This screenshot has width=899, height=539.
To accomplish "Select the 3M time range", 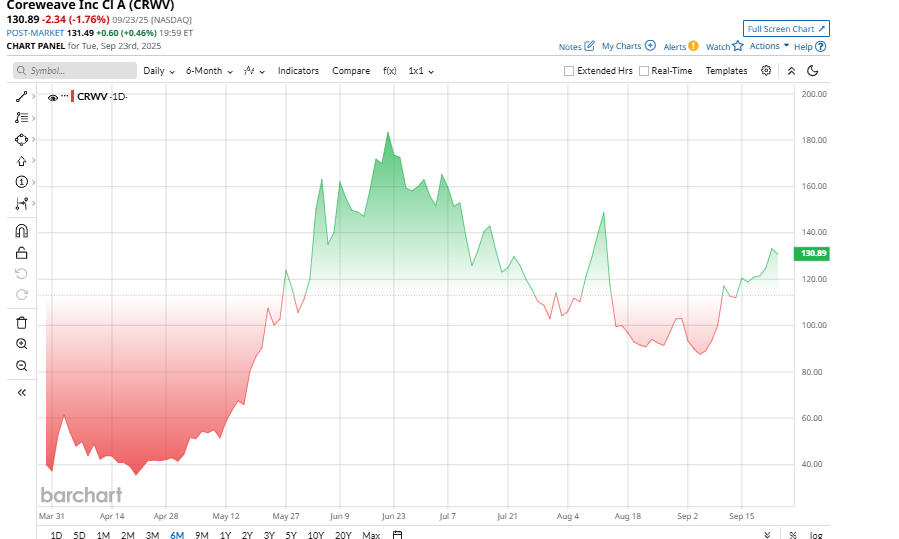I will 153,534.
